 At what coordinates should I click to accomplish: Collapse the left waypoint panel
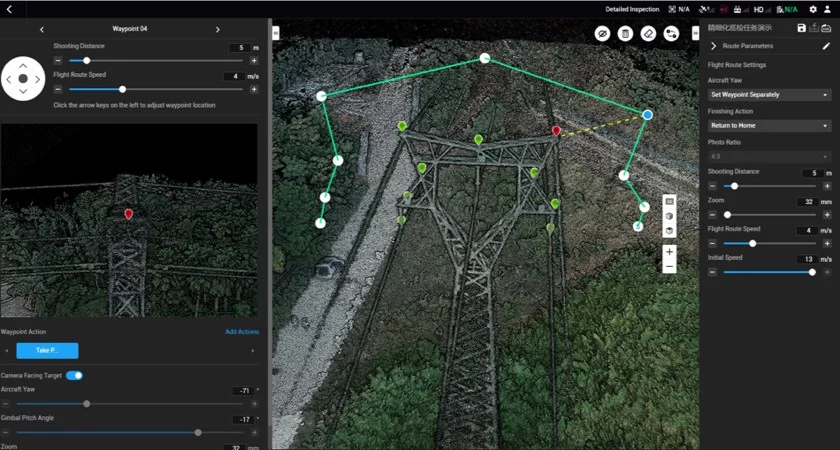tap(276, 33)
